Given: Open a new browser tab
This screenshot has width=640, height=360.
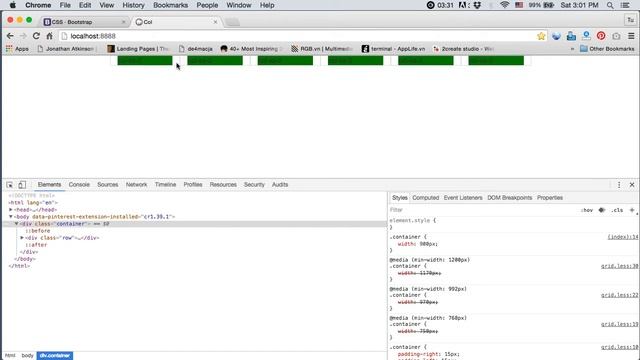Looking at the screenshot, I should [x=232, y=22].
